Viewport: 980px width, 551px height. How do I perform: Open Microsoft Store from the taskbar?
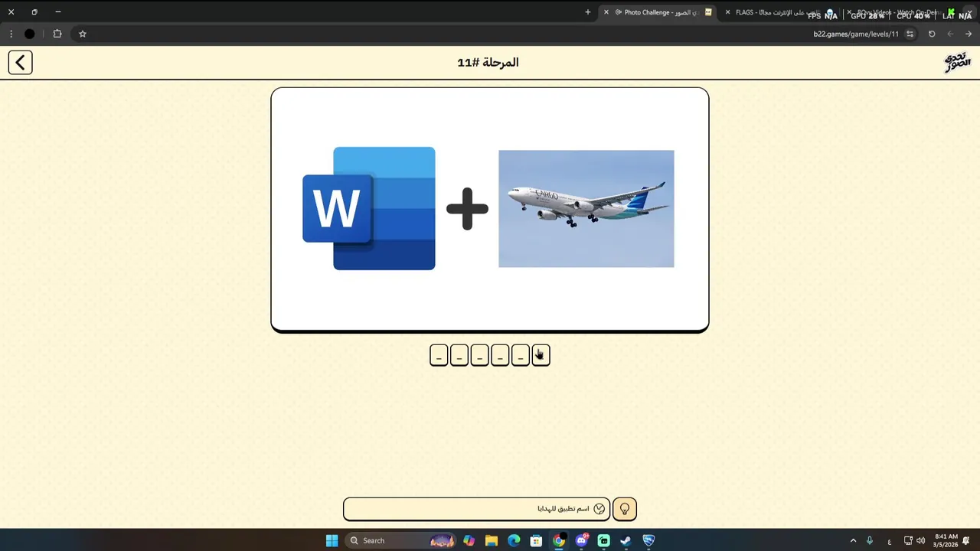pos(536,540)
